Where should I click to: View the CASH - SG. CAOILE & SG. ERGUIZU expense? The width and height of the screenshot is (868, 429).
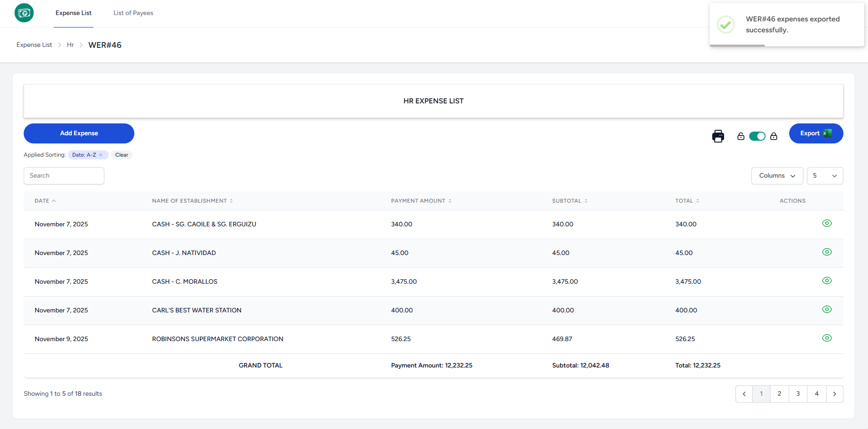[827, 223]
